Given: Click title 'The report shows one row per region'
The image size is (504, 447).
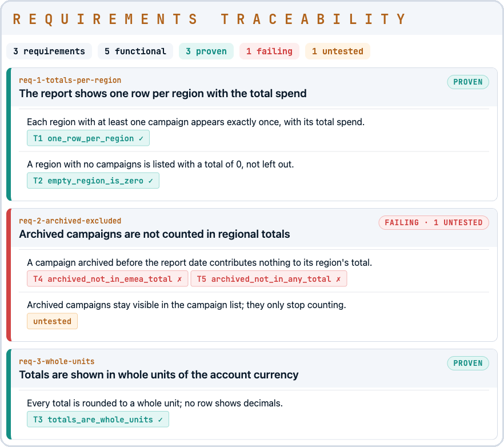Looking at the screenshot, I should (163, 93).
